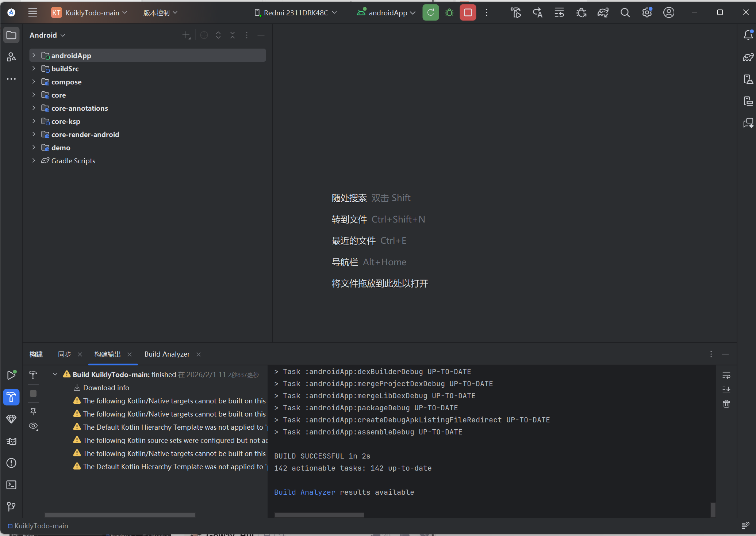Screen dimensions: 756x536
Task: Click the Debug bug icon in toolbar
Action: click(x=449, y=13)
